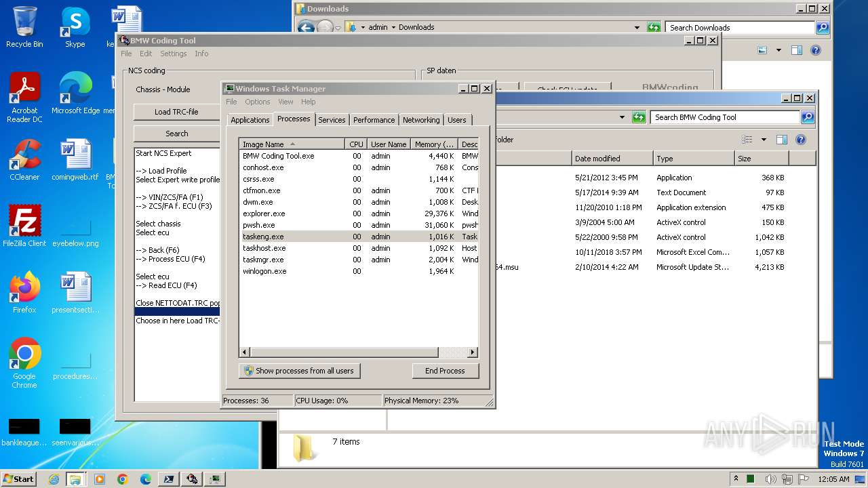Switch to Services tab
The width and height of the screenshot is (868, 488).
tap(332, 120)
